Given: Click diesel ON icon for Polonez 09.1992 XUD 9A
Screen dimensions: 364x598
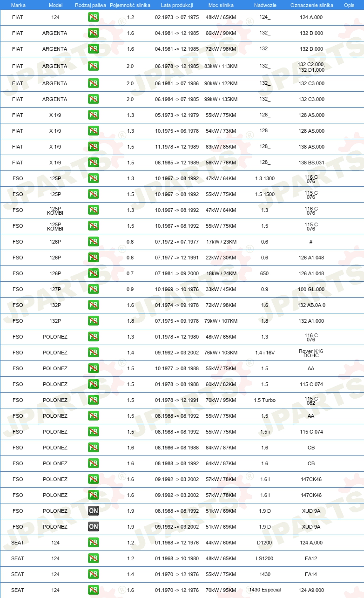Looking at the screenshot, I should 93,527.
